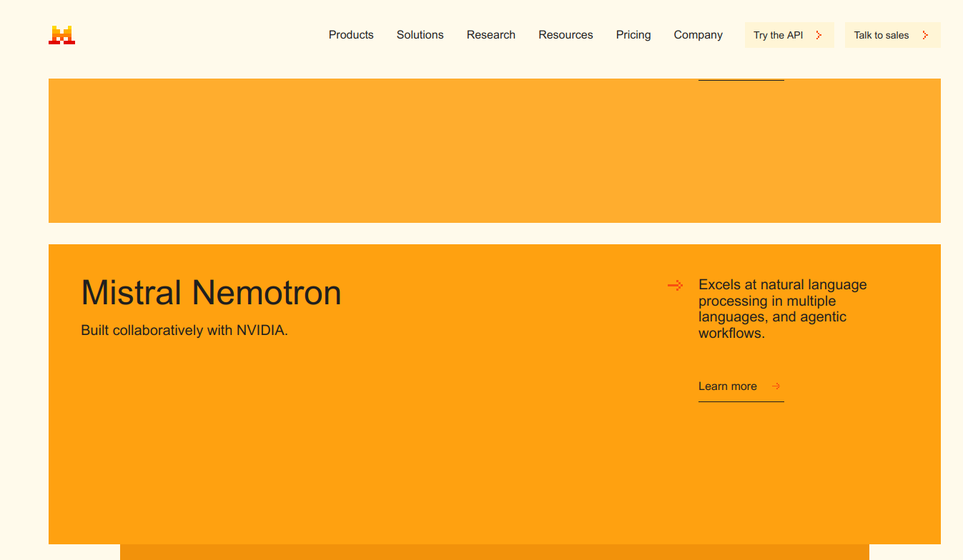
Task: Click the Mistral logo icon
Action: [x=61, y=35]
